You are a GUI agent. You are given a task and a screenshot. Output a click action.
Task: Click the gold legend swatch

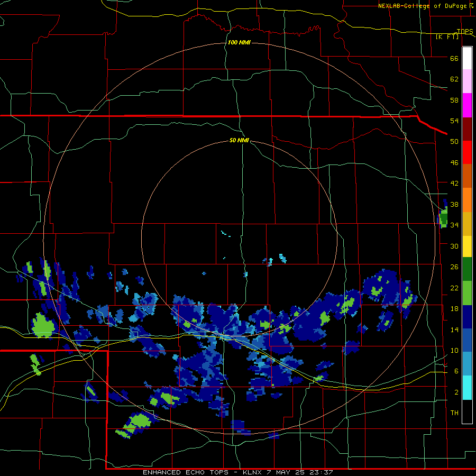(467, 224)
